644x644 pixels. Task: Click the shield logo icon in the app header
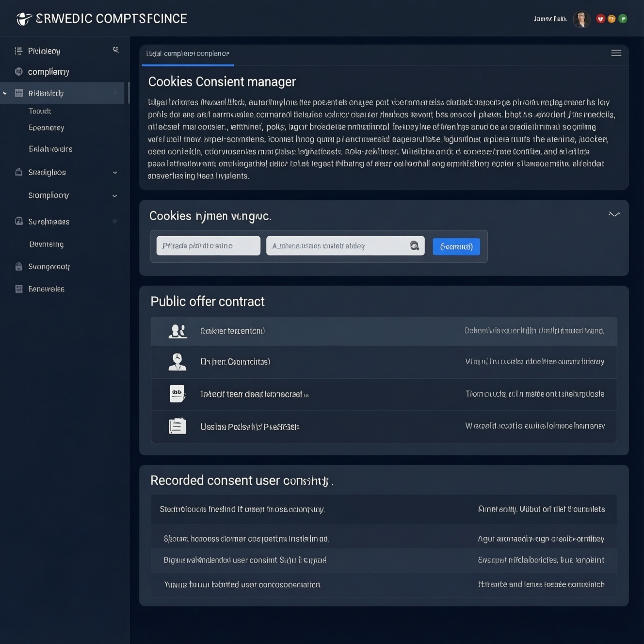coord(24,19)
